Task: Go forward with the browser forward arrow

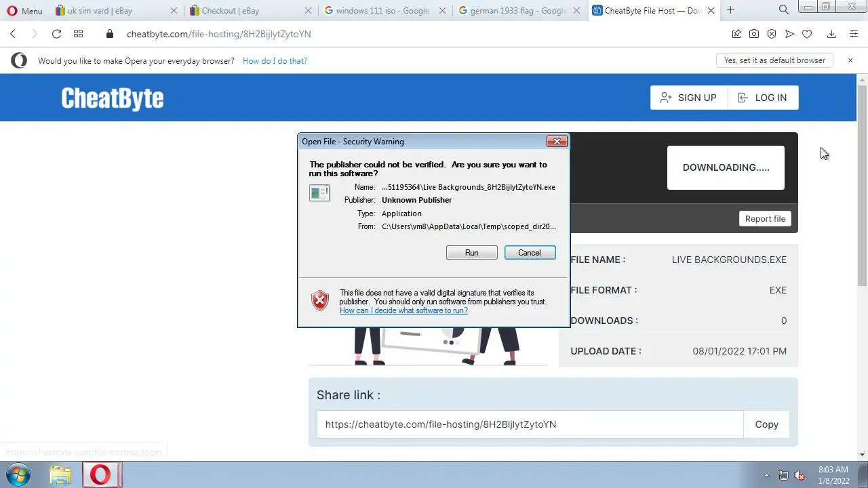Action: coord(35,34)
